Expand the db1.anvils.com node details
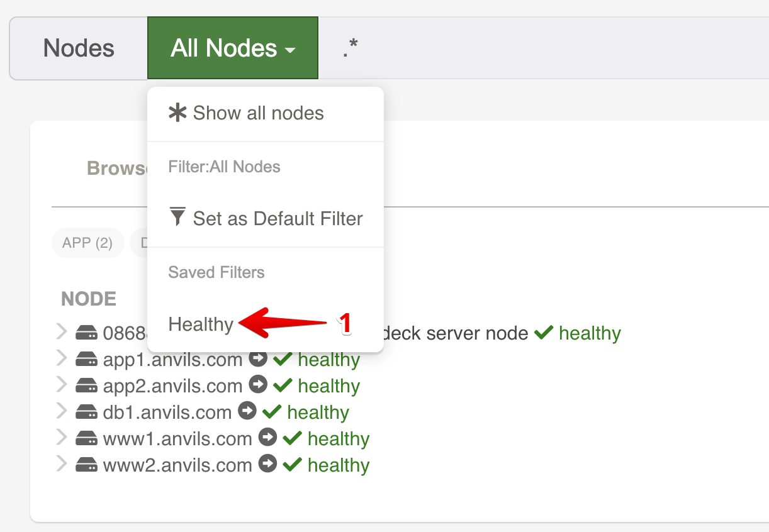The width and height of the screenshot is (769, 532). tap(62, 412)
